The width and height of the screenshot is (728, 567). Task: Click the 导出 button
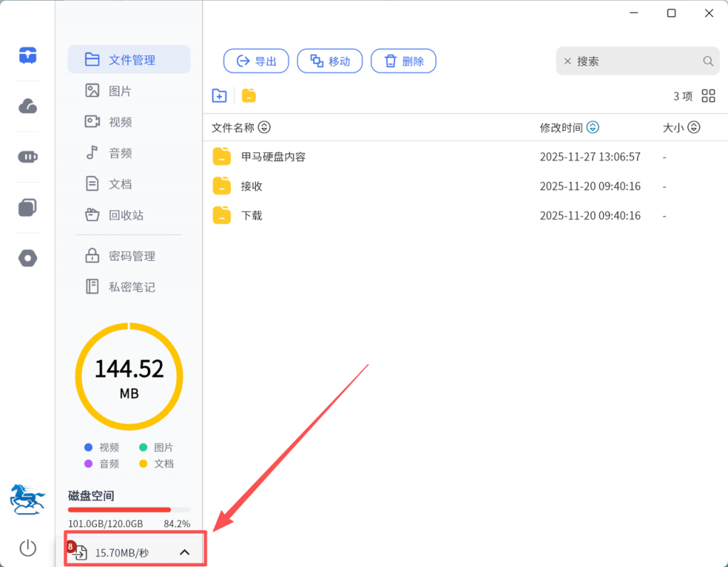point(256,61)
